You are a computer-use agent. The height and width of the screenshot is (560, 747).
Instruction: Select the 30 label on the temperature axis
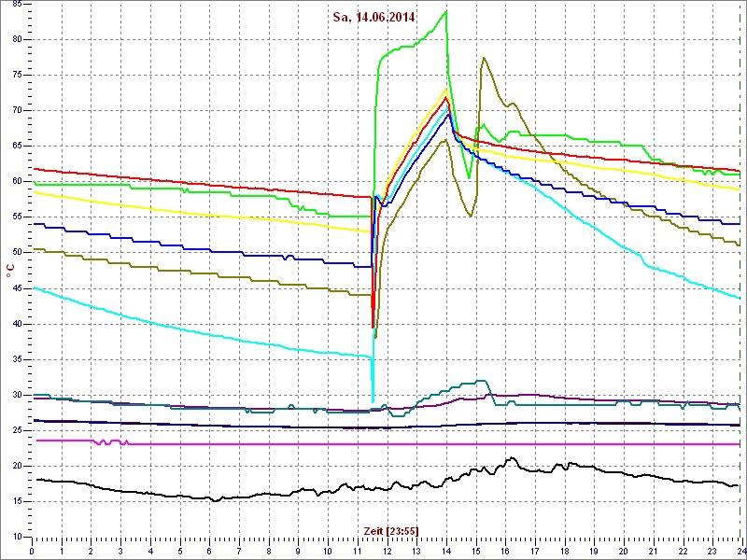(18, 395)
